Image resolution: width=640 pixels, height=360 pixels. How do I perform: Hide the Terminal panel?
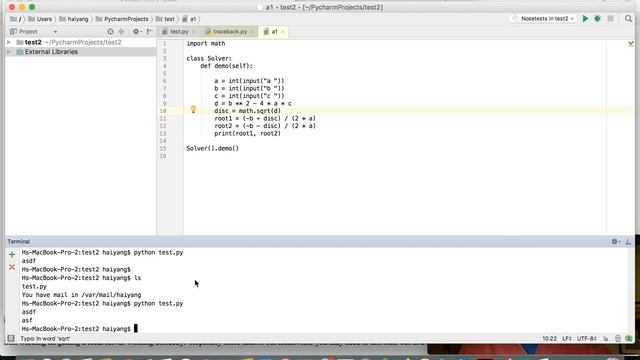[628, 242]
